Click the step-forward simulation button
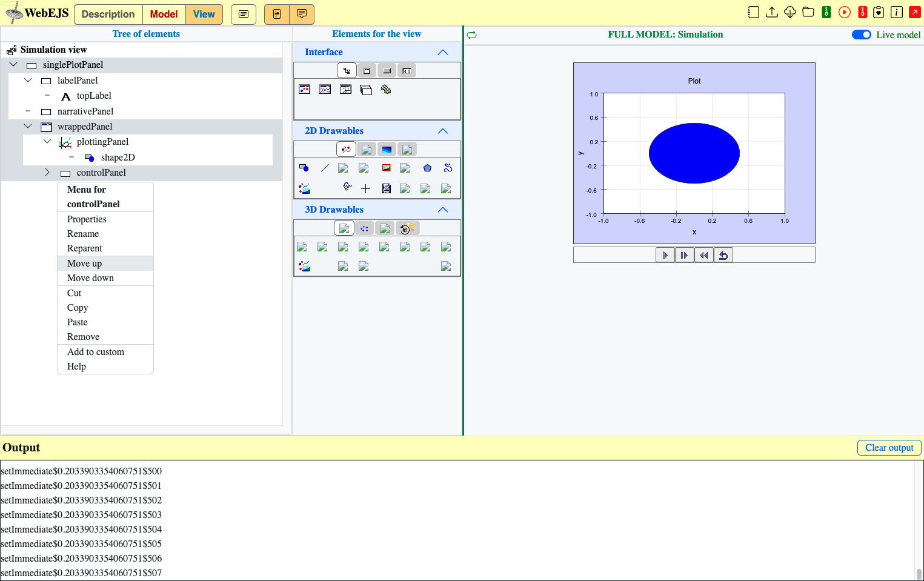 click(x=685, y=255)
